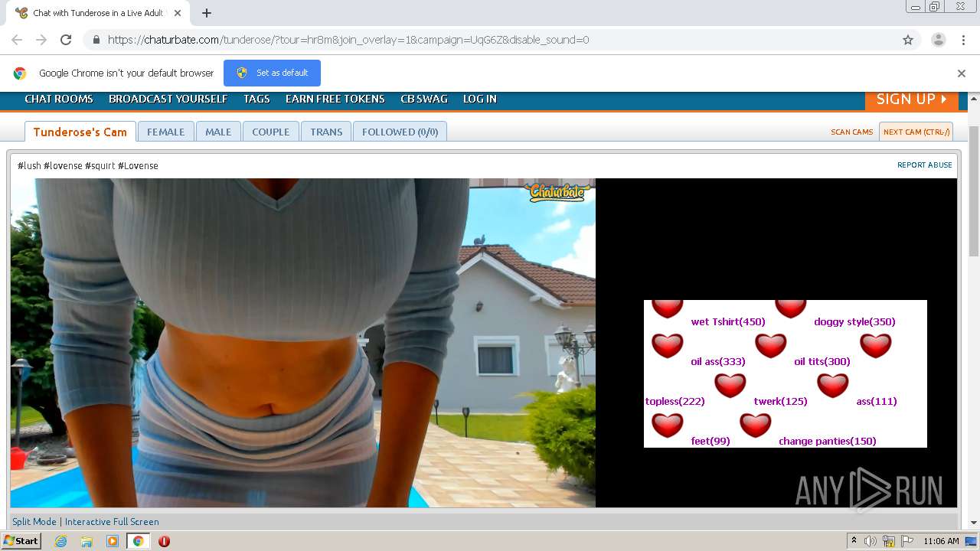The height and width of the screenshot is (551, 980).
Task: Click the Chaturbate logo on video
Action: click(558, 191)
